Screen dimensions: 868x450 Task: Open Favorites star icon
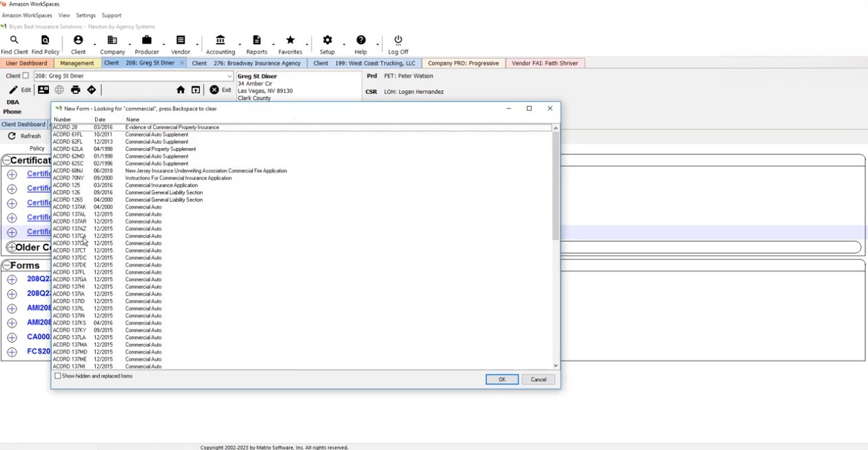coord(290,41)
